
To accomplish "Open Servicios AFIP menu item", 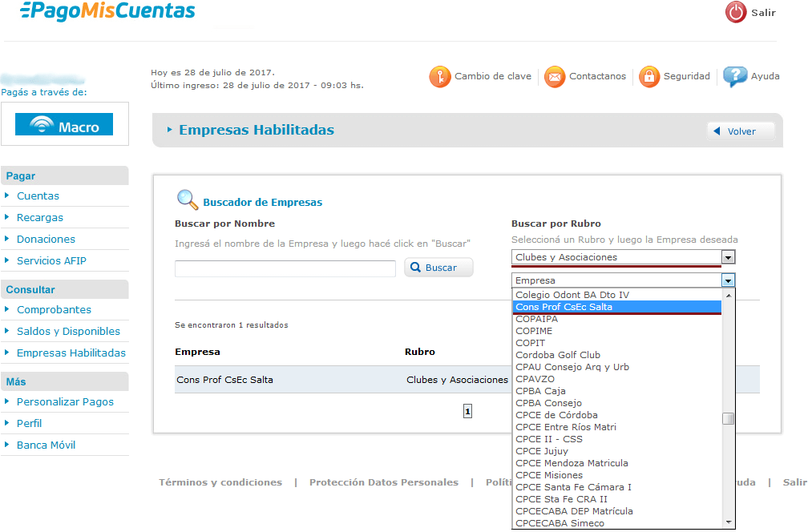I will tap(51, 260).
